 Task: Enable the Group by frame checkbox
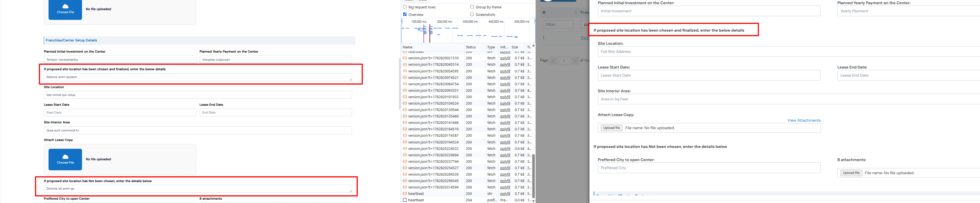(x=472, y=7)
